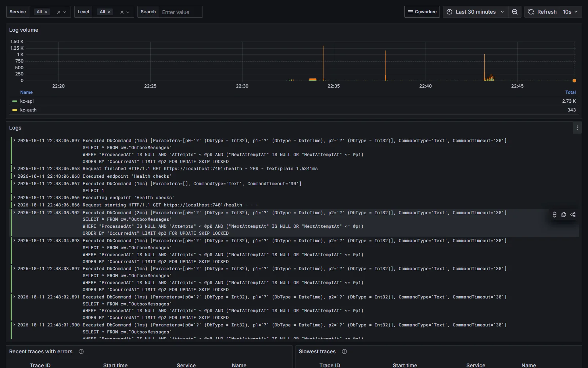Screen dimensions: 588x368
Task: Sort Slowest traces by Start time
Action: tap(405, 365)
